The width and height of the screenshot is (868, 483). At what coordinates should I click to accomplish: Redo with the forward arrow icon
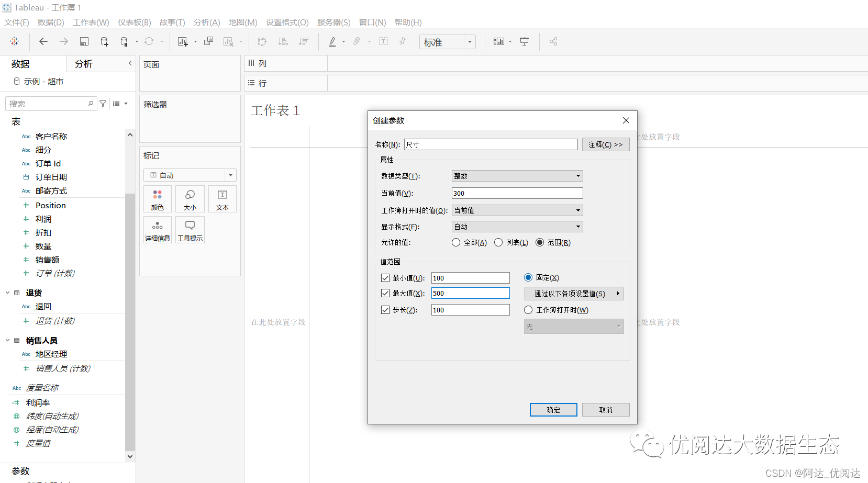(x=64, y=41)
